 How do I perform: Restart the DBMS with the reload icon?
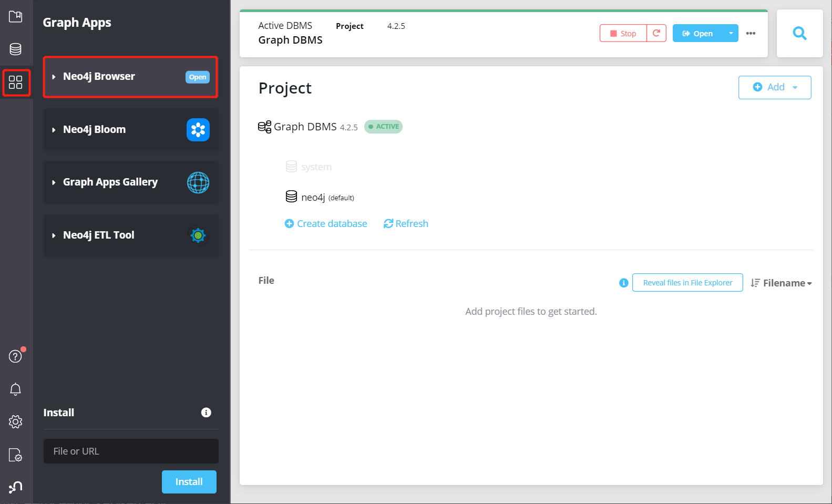coord(656,33)
